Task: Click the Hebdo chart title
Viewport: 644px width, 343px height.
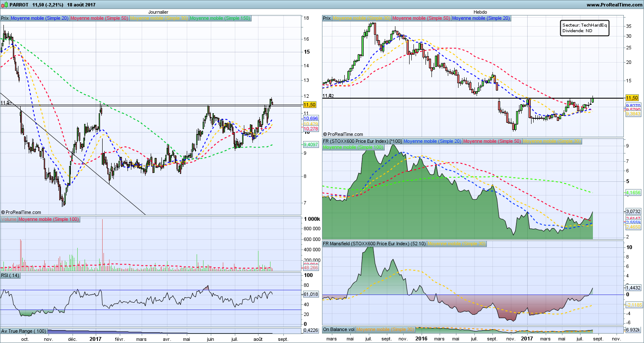Action: click(x=480, y=12)
